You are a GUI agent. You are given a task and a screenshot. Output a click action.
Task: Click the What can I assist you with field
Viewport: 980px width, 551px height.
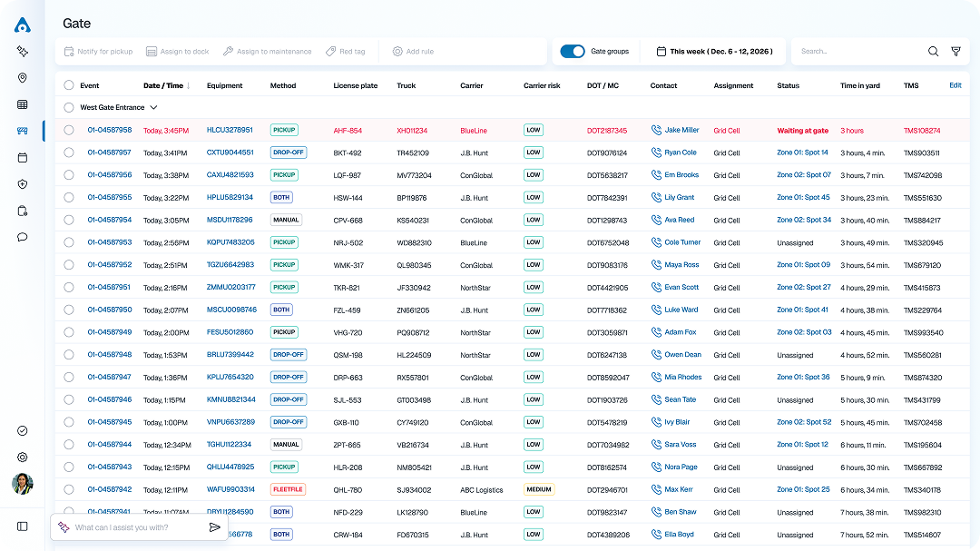click(134, 527)
